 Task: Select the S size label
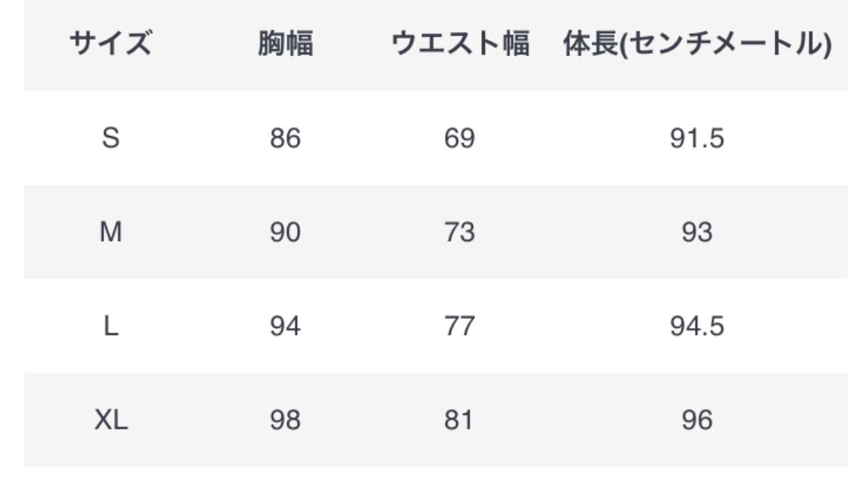[x=110, y=138]
